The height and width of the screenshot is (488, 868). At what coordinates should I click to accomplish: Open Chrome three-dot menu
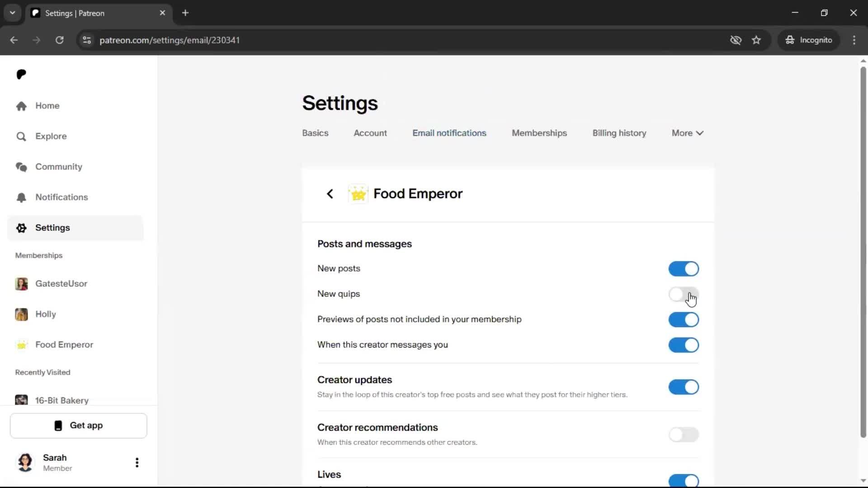pyautogui.click(x=854, y=40)
